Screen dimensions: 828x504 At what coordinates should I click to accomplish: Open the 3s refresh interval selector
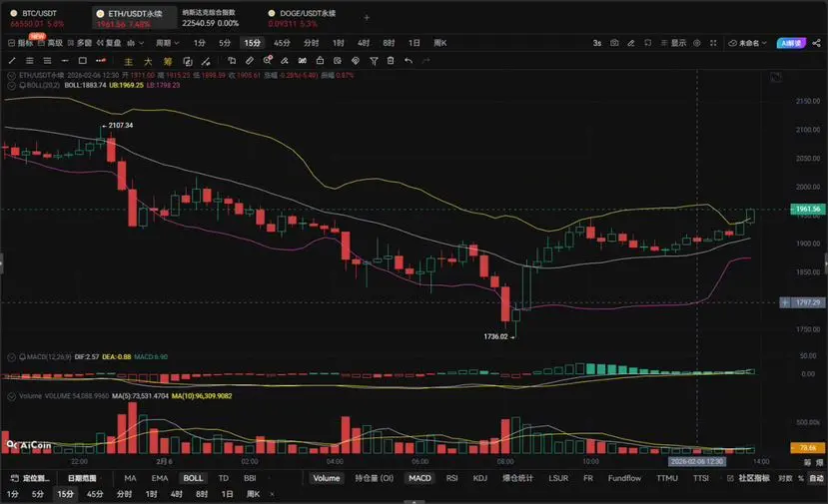tap(596, 43)
